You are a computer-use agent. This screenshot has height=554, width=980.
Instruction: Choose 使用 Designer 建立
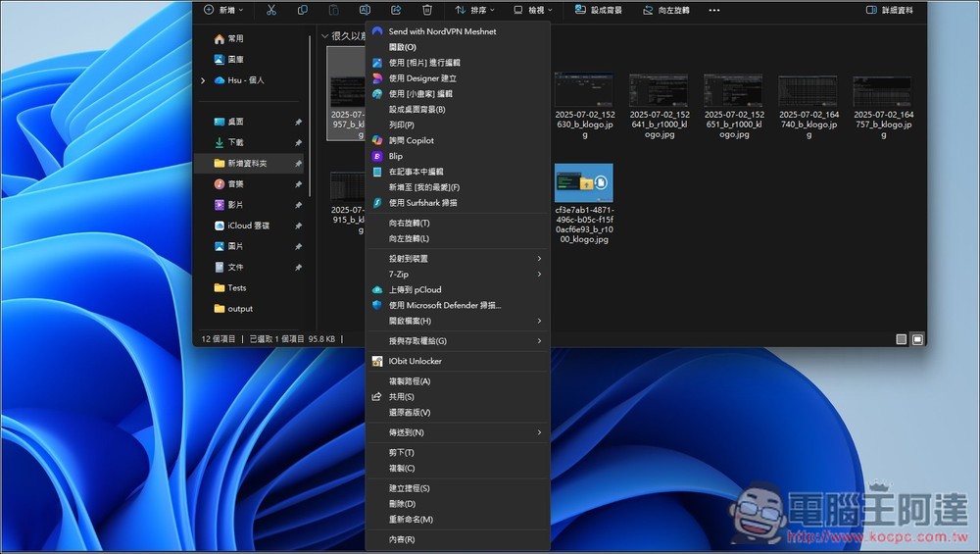(458, 78)
